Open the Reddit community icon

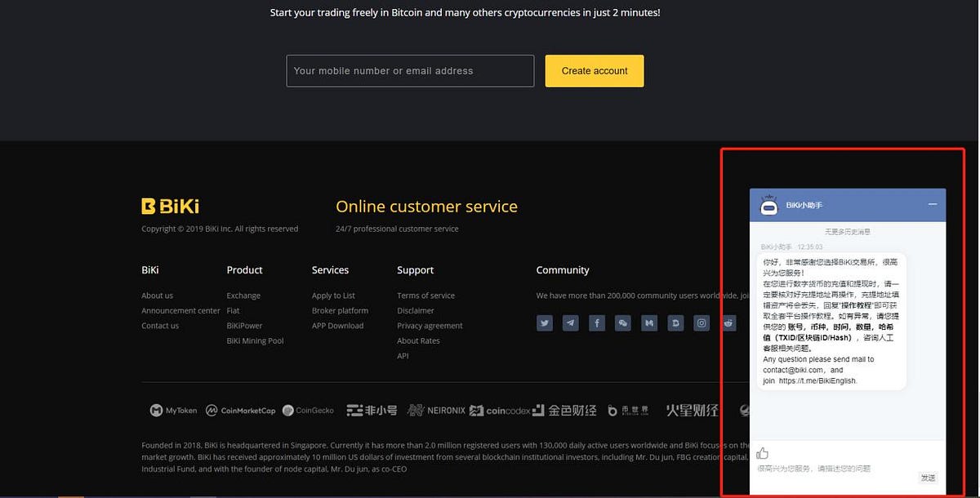pyautogui.click(x=728, y=323)
